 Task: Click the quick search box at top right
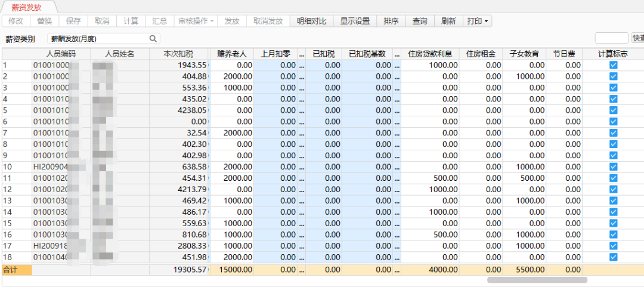611,38
